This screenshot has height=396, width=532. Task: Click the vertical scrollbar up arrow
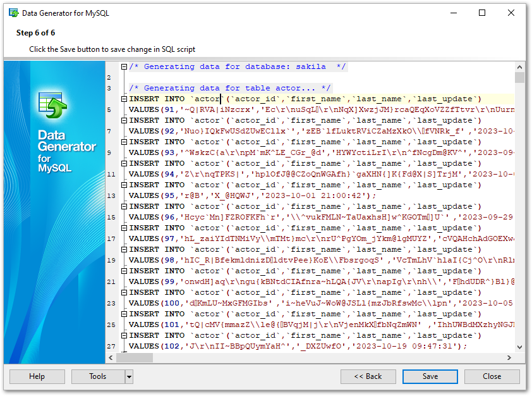pos(519,67)
